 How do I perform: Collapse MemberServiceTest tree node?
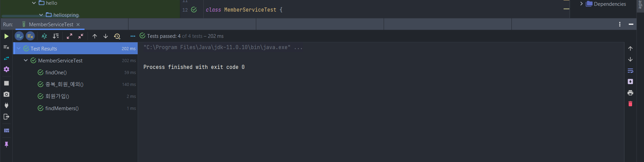(x=26, y=60)
